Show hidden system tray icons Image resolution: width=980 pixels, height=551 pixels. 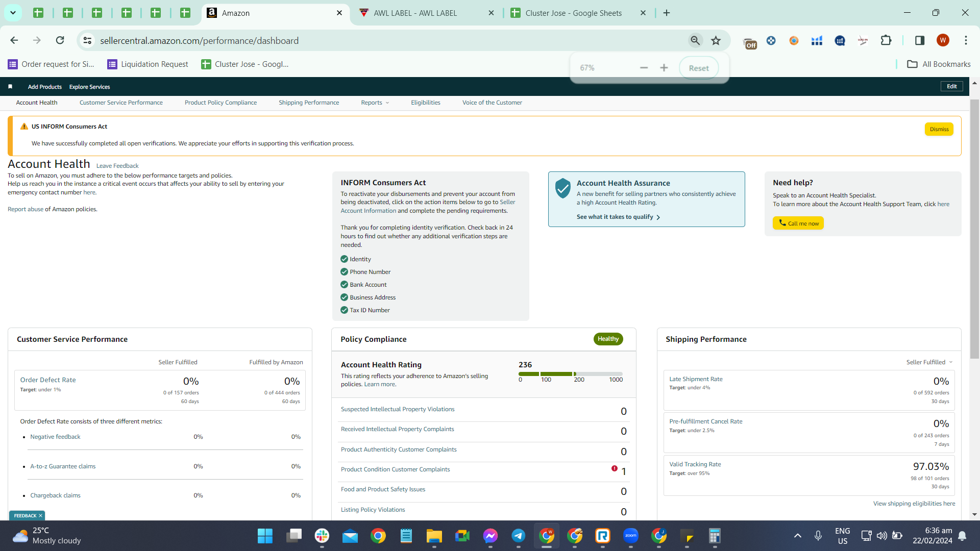point(798,536)
